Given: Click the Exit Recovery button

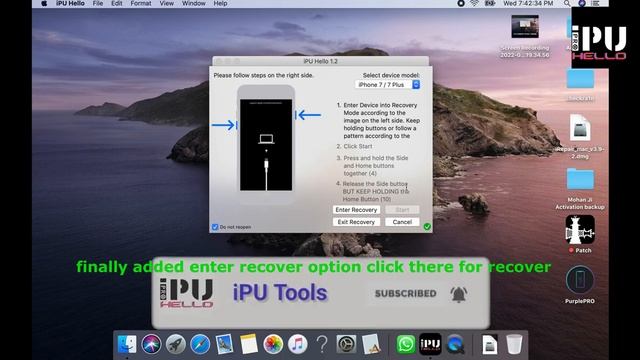Looking at the screenshot, I should click(356, 222).
